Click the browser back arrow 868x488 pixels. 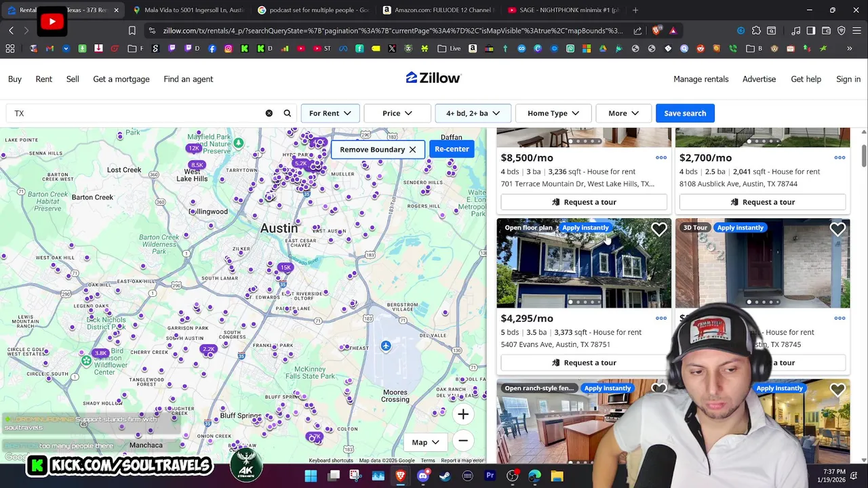point(12,30)
